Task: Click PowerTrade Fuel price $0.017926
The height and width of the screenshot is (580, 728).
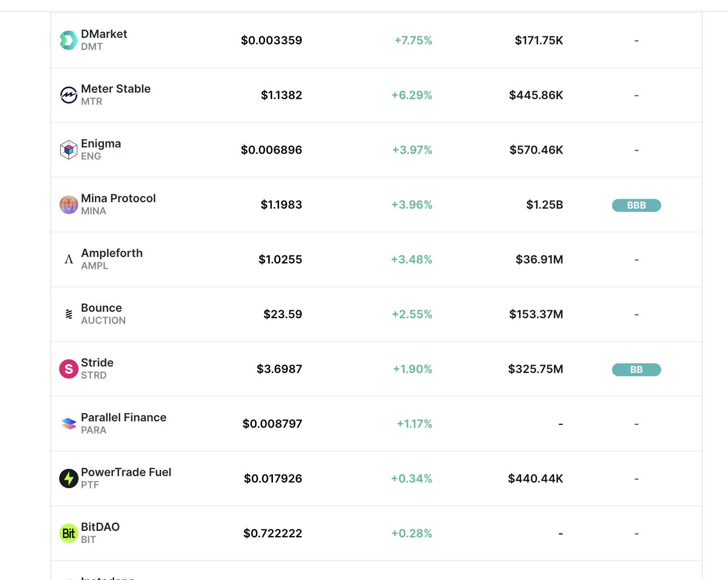Action: tap(273, 478)
